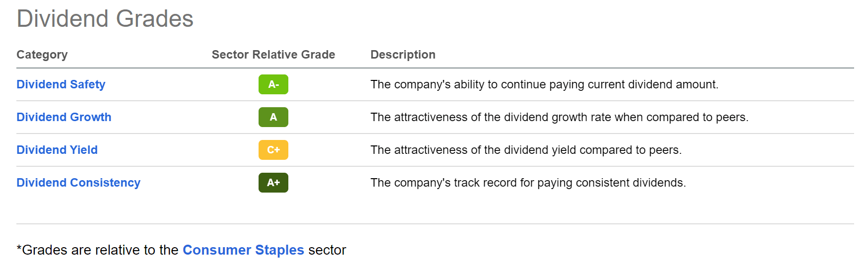868x270 pixels.
Task: Click the word "sector" after Consumer Staples
Action: 327,250
